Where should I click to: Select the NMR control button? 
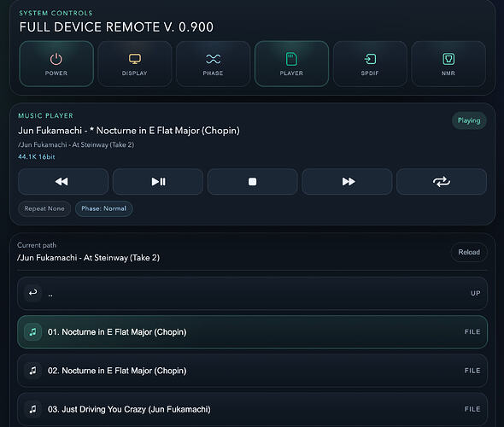(448, 64)
